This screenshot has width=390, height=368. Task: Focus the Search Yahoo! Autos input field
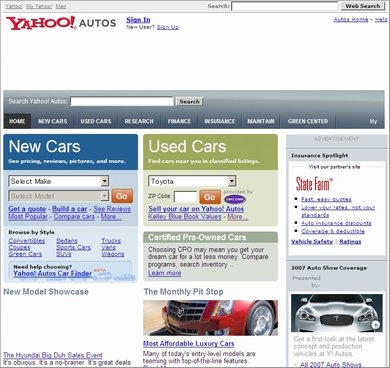click(122, 102)
